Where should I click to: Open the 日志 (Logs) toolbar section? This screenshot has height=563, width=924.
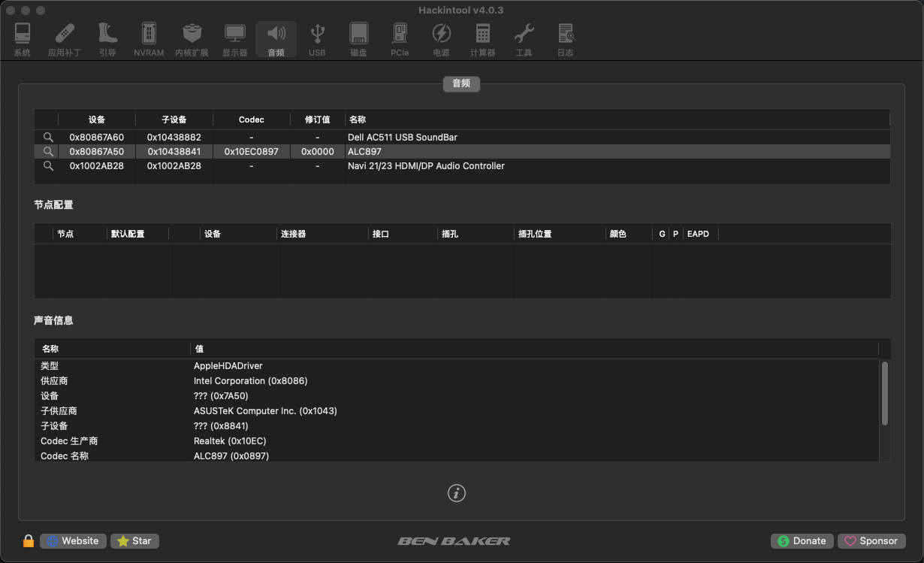pos(565,40)
